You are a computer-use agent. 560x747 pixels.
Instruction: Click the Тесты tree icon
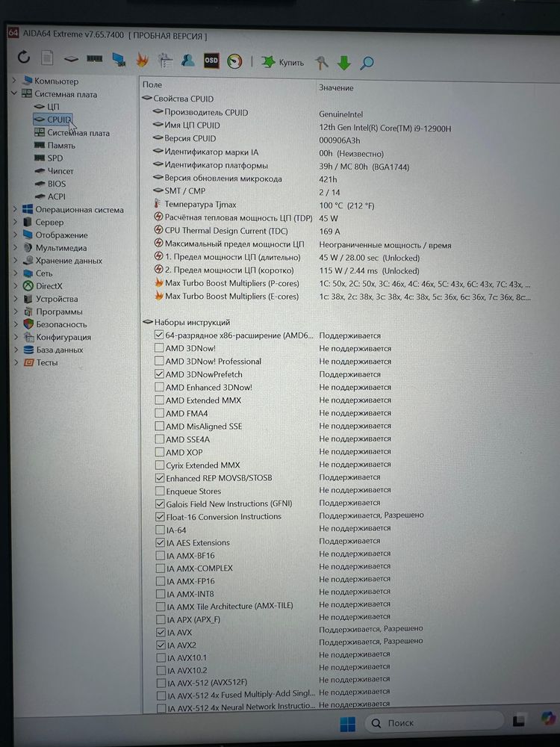pos(28,362)
